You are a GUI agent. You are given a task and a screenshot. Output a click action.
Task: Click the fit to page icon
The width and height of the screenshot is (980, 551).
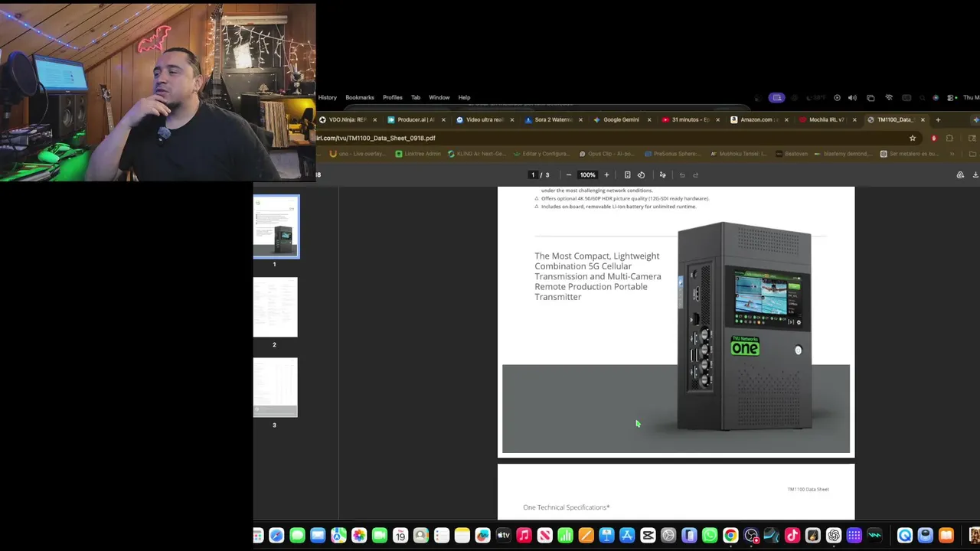[x=627, y=174]
